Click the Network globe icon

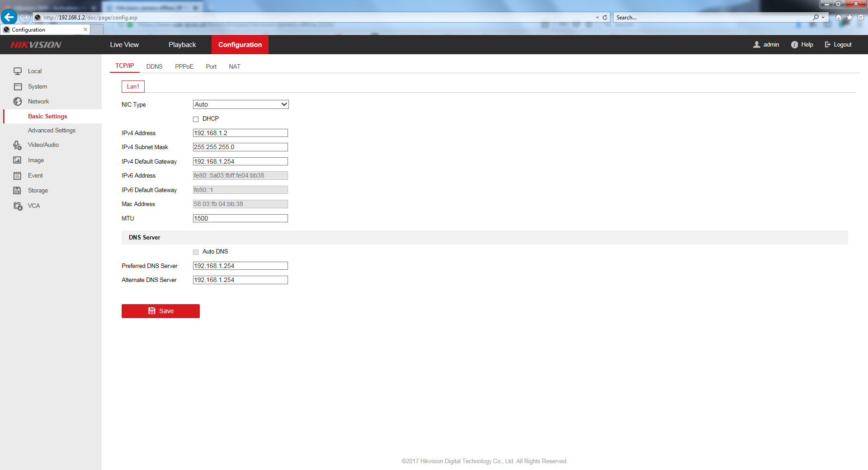coord(18,102)
